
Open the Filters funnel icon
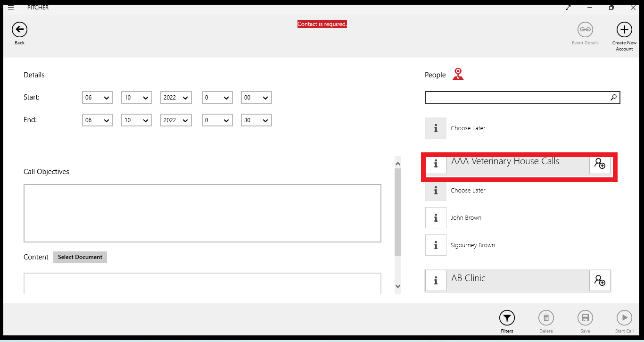click(507, 318)
